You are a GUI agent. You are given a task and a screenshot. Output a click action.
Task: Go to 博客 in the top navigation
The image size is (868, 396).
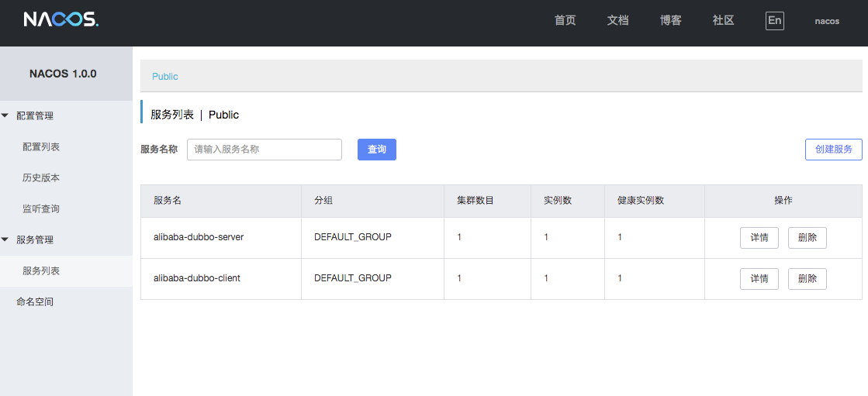pyautogui.click(x=671, y=21)
